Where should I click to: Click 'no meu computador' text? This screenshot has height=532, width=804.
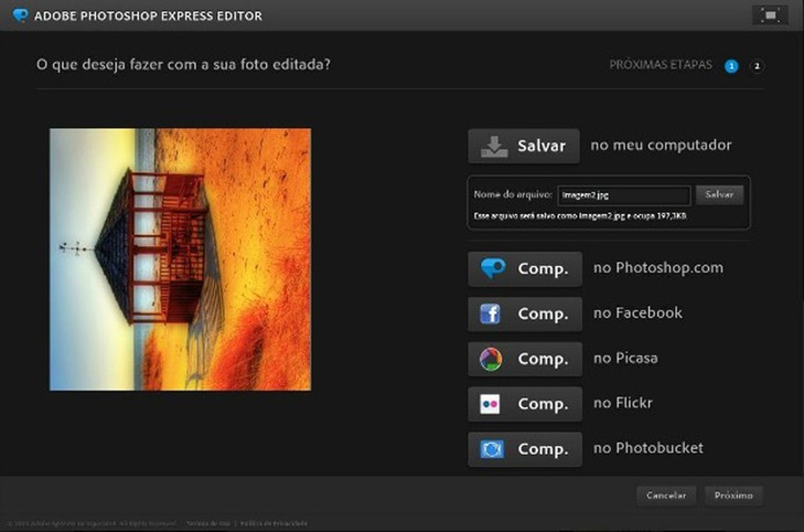click(x=661, y=145)
